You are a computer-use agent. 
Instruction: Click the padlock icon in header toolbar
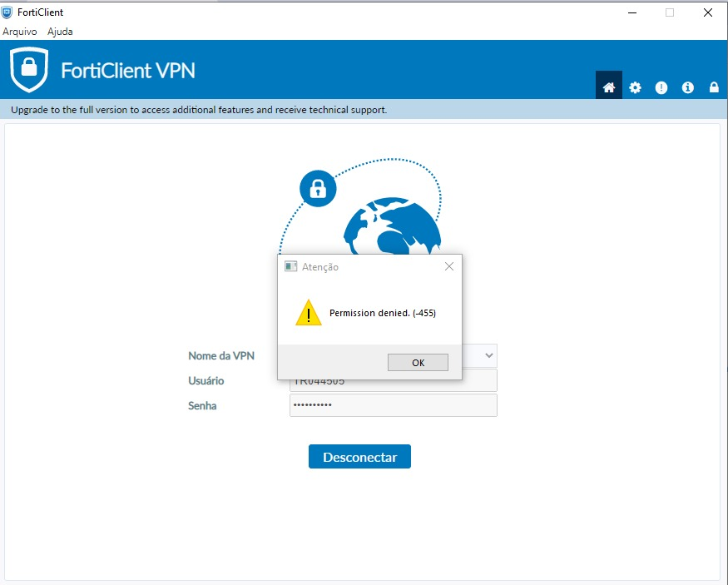[x=714, y=87]
